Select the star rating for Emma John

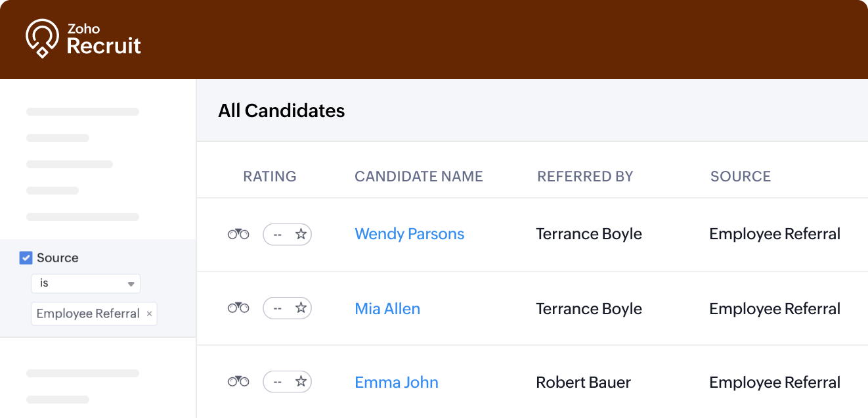point(301,381)
